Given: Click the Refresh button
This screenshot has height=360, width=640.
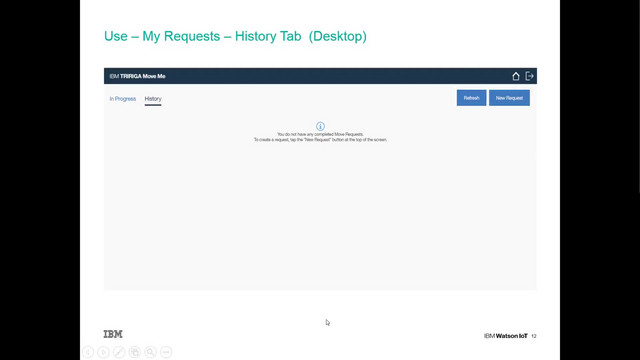Looking at the screenshot, I should point(471,98).
